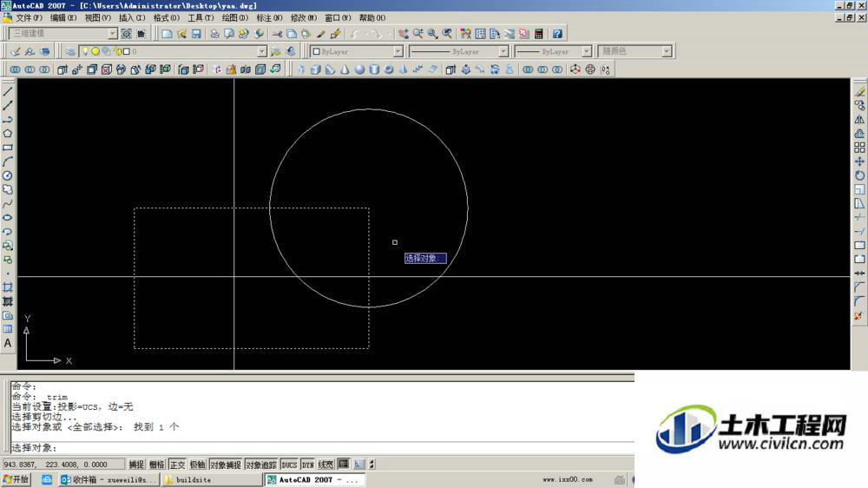Open the 帮助(H) menu

(372, 17)
